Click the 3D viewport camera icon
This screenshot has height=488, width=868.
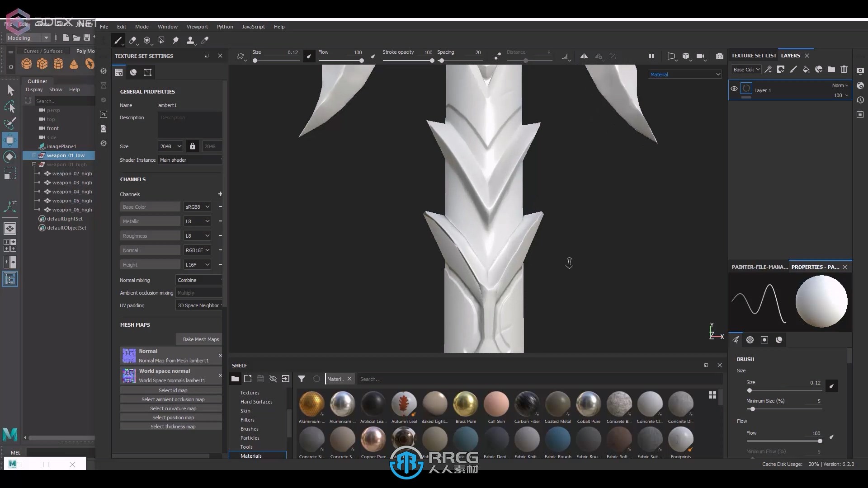pos(700,55)
